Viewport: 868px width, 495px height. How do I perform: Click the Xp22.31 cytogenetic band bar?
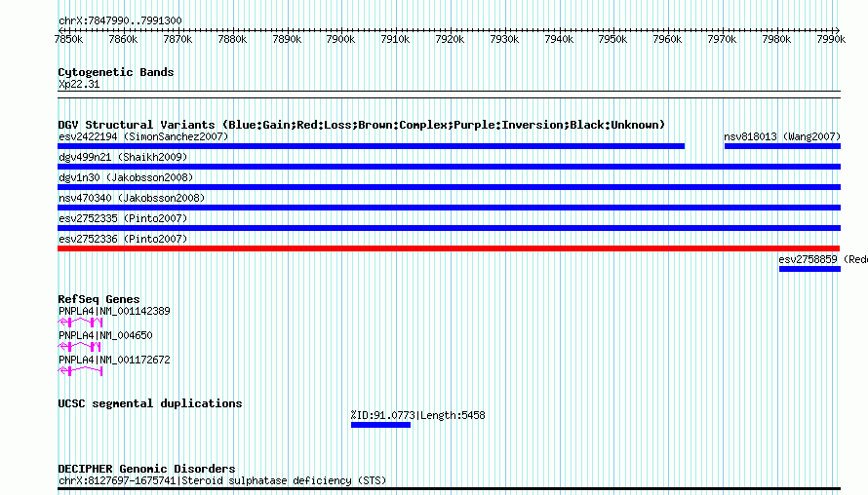(x=449, y=95)
